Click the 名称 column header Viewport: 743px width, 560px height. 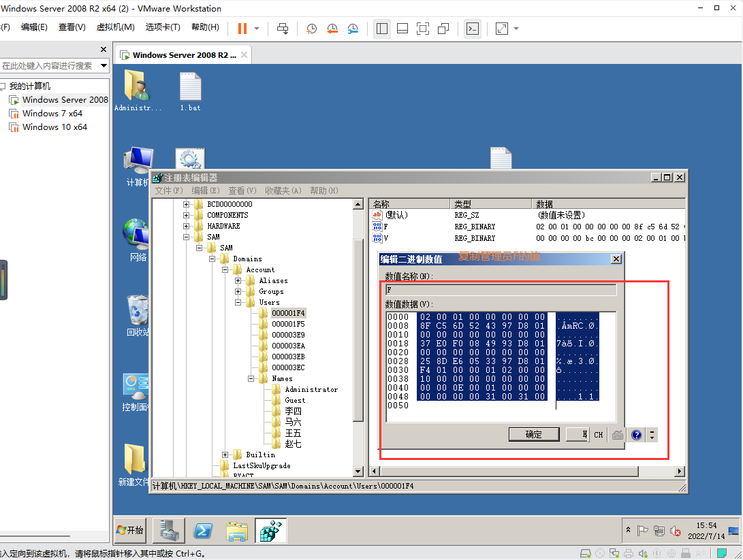coord(409,204)
